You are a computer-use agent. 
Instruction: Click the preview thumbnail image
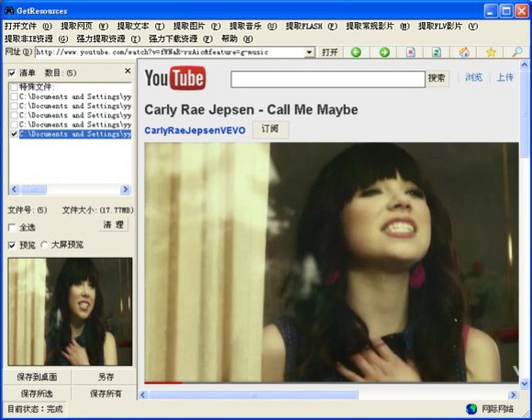coord(71,312)
